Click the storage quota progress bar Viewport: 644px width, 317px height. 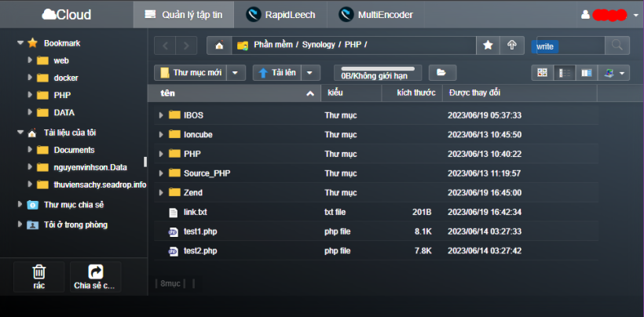(378, 68)
